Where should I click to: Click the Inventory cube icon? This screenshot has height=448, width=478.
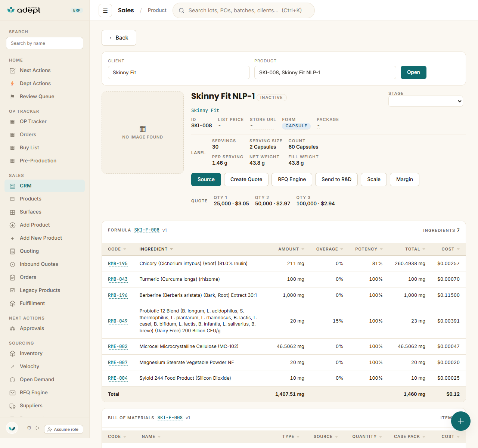click(12, 354)
